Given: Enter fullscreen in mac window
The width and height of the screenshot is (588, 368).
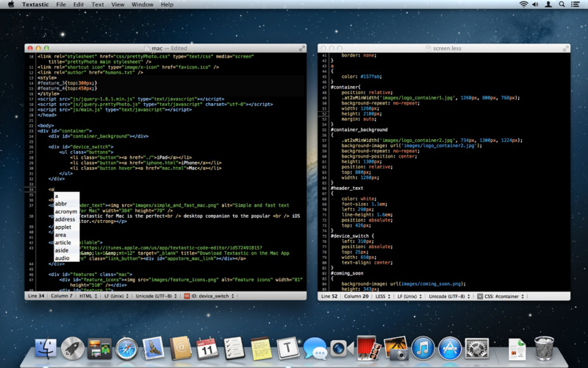Looking at the screenshot, I should pyautogui.click(x=301, y=48).
